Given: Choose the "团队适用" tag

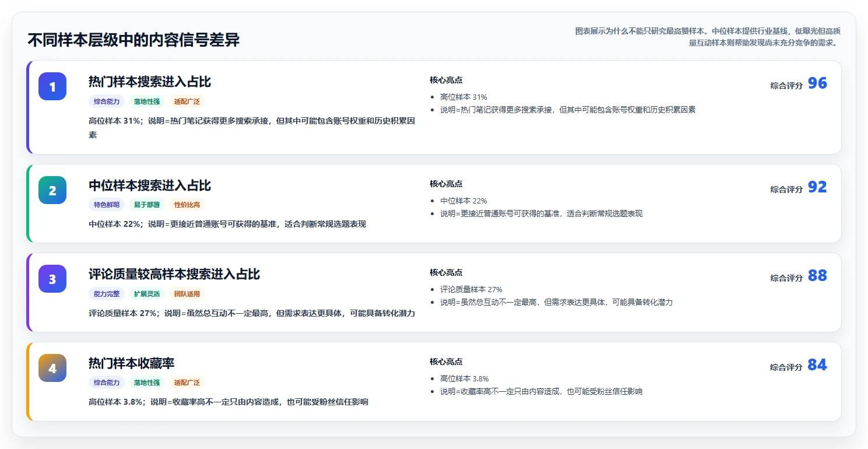Looking at the screenshot, I should tap(187, 294).
